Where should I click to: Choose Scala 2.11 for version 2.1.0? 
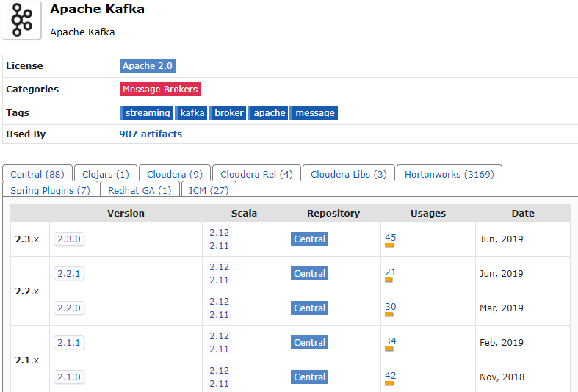pos(220,384)
